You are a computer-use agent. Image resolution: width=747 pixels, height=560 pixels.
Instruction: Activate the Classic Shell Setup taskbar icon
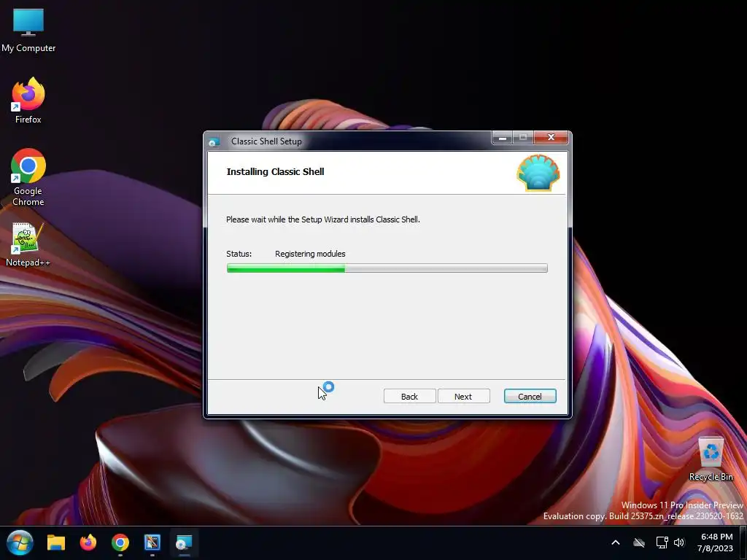(184, 542)
